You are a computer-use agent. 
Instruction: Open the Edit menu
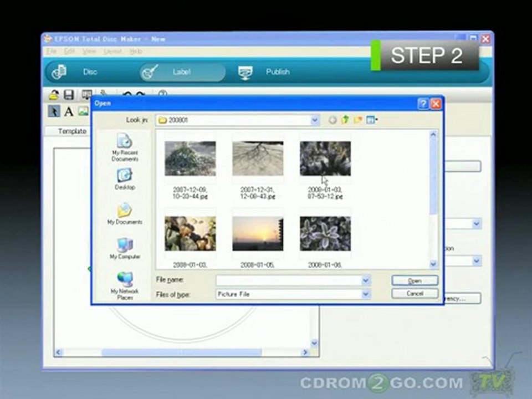[69, 51]
